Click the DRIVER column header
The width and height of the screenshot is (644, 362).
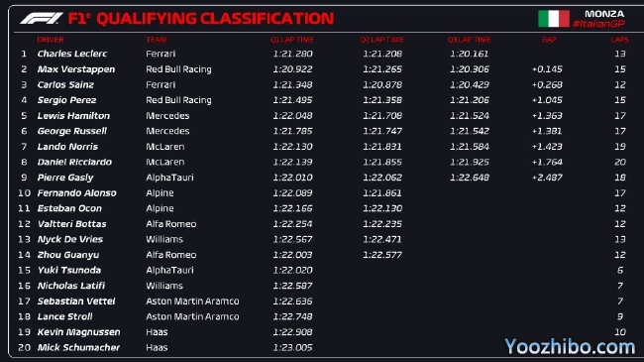[x=51, y=40]
